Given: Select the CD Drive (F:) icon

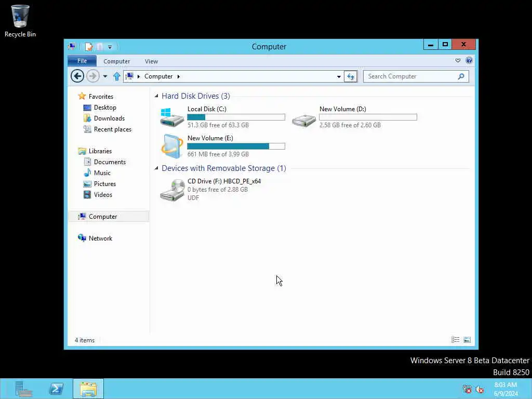Looking at the screenshot, I should 172,190.
